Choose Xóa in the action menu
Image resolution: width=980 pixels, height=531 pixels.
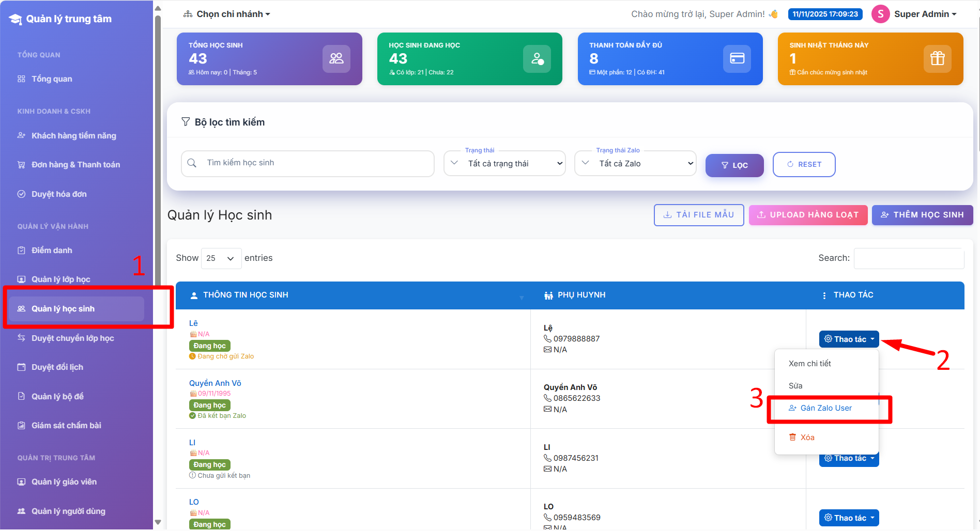tap(807, 438)
